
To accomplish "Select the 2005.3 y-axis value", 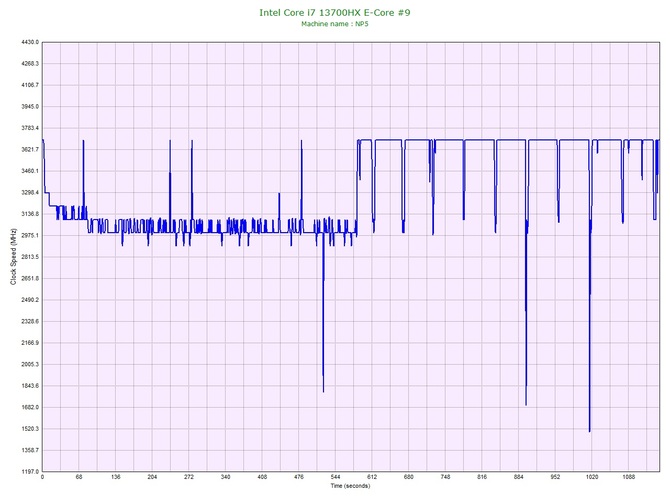I will (30, 364).
